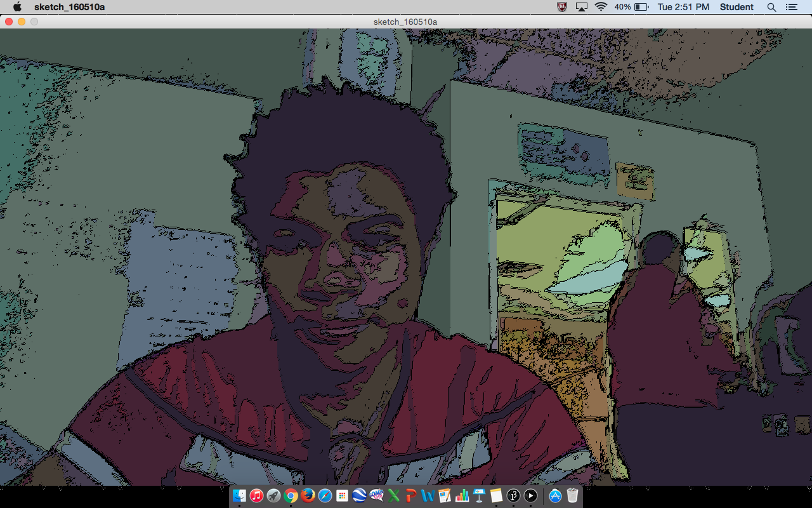Open Comic Life from the Dock

click(x=376, y=495)
